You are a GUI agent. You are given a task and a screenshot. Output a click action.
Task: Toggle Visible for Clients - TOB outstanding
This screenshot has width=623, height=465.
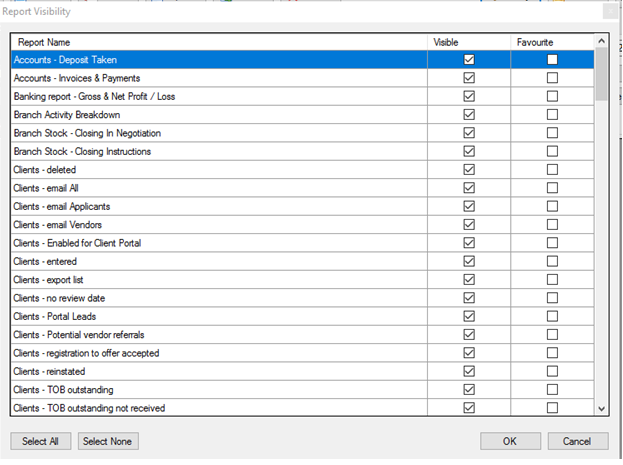click(x=469, y=389)
